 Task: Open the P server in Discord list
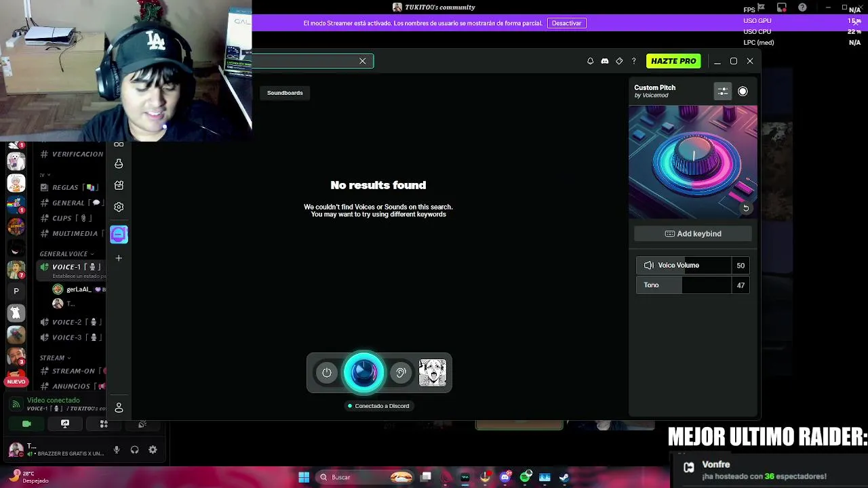coord(16,291)
